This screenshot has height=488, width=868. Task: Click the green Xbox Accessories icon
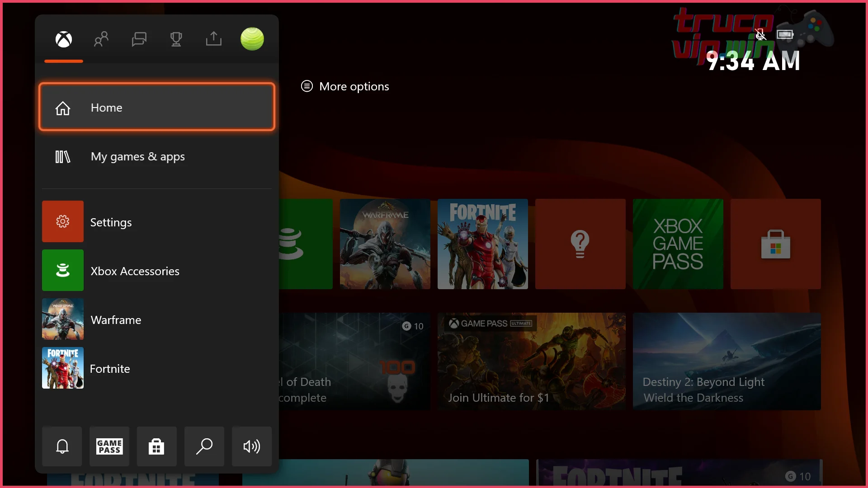63,270
